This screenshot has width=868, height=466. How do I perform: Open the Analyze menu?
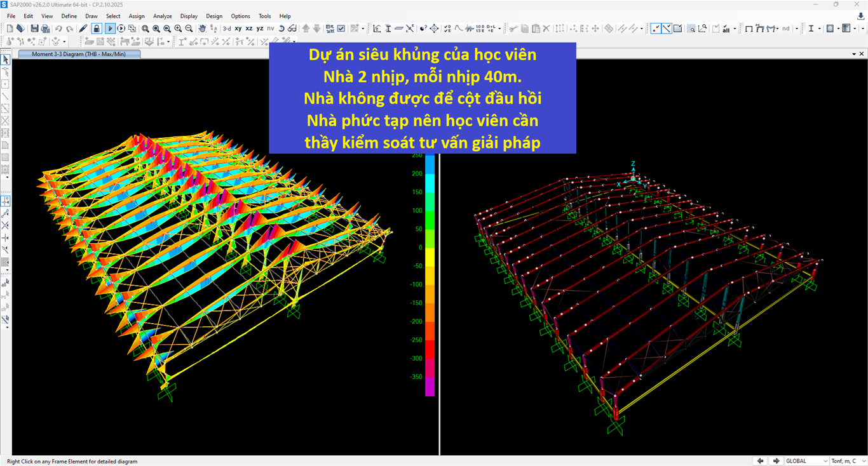(x=163, y=16)
